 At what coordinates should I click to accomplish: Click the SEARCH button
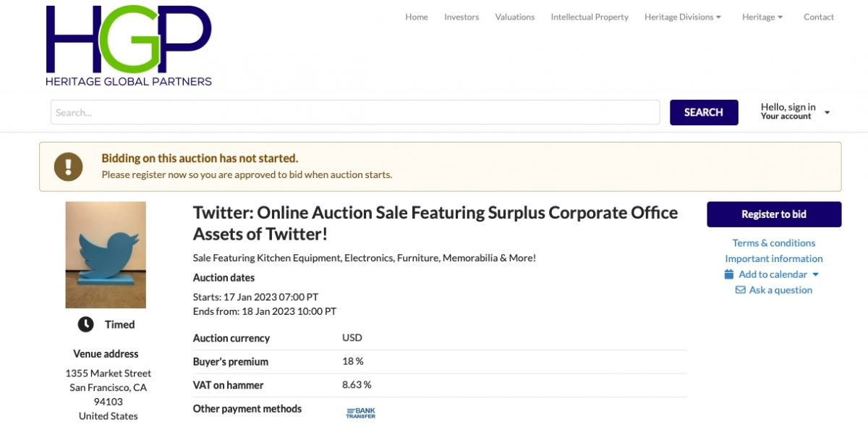(x=704, y=112)
